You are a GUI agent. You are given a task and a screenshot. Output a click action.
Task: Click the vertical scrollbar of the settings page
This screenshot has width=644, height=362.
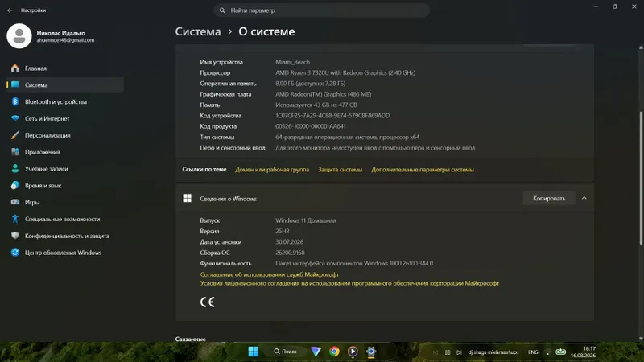(x=641, y=179)
